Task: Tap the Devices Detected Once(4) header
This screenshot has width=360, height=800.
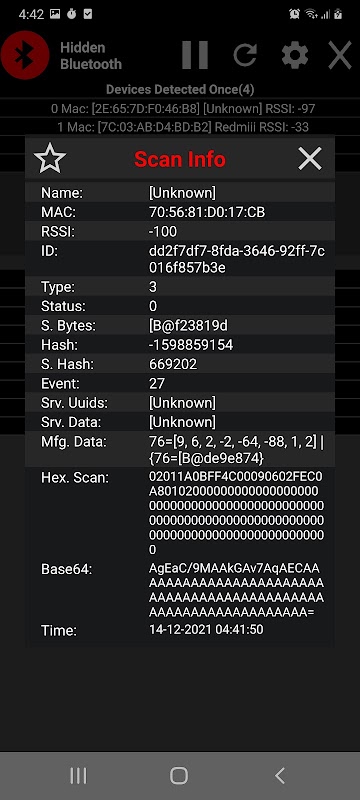Action: pos(180,89)
